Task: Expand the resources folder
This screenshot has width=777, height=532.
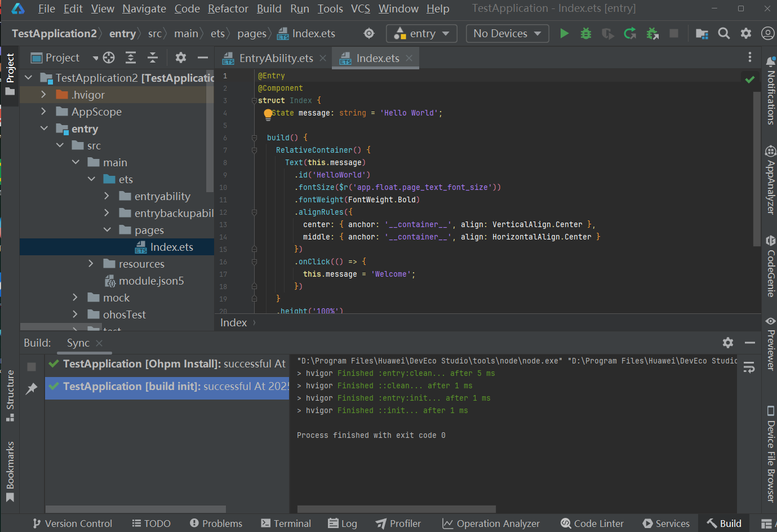Action: (x=91, y=264)
